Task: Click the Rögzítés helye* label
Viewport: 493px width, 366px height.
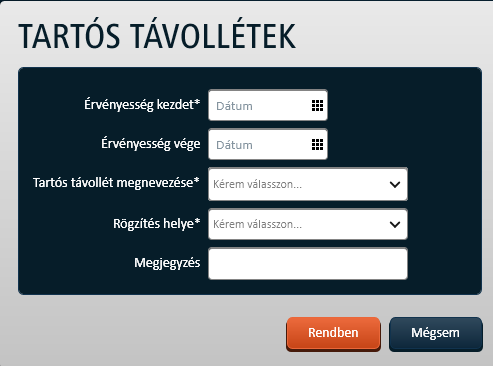Action: point(157,224)
